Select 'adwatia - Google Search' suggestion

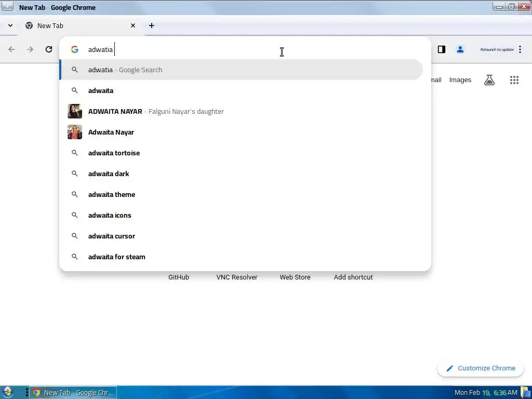pyautogui.click(x=242, y=70)
